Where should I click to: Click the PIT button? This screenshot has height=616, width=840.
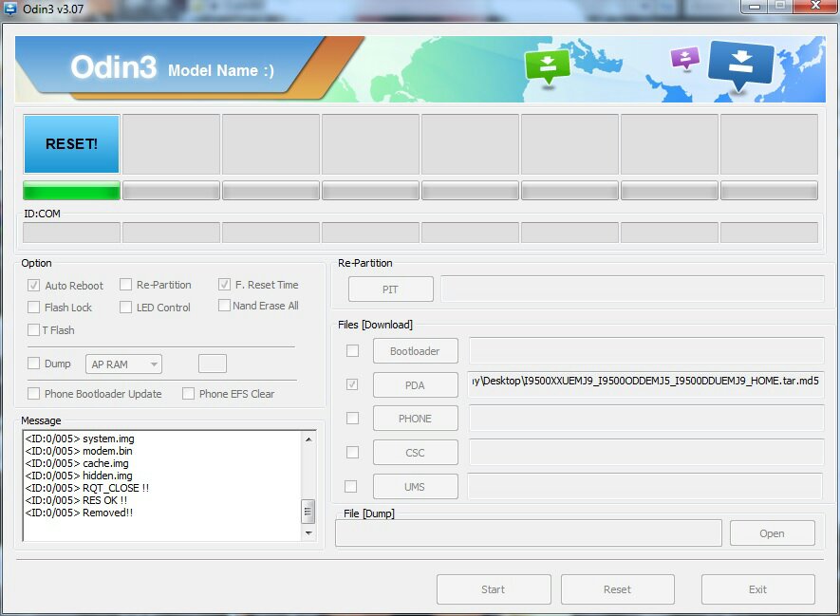pyautogui.click(x=390, y=289)
